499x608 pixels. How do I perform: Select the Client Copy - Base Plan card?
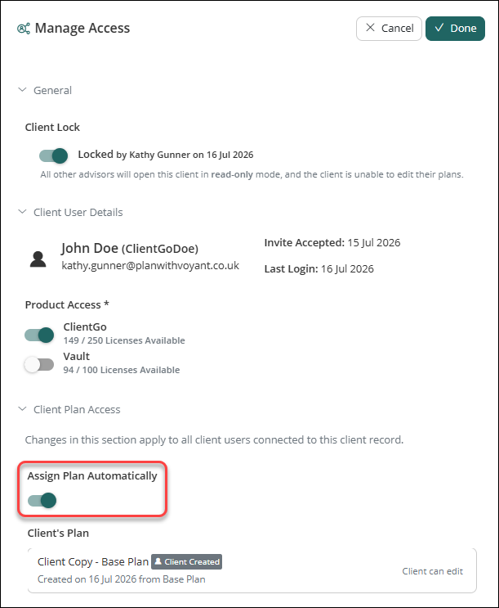[x=252, y=570]
